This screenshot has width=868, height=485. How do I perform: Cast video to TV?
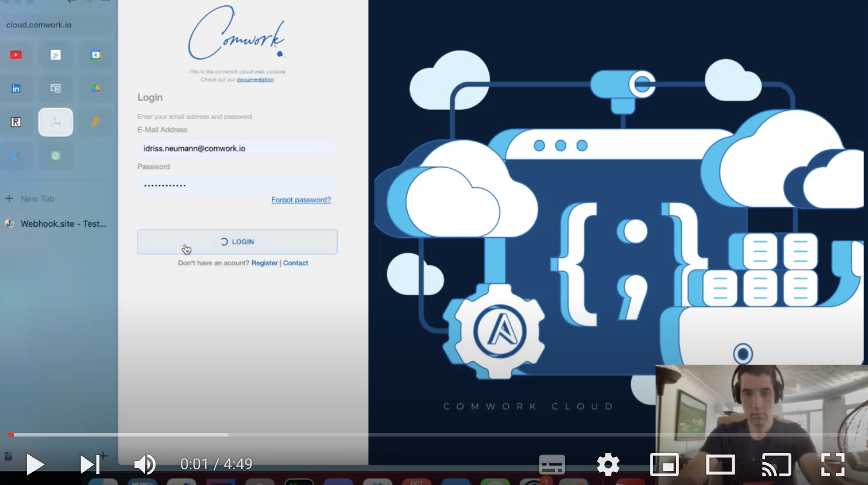coord(777,465)
